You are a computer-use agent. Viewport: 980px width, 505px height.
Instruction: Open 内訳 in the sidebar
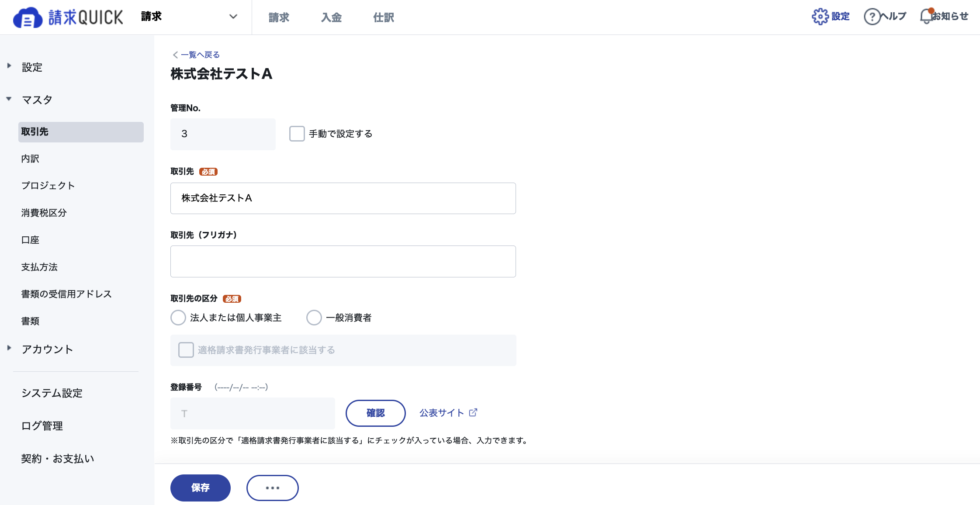pyautogui.click(x=30, y=159)
